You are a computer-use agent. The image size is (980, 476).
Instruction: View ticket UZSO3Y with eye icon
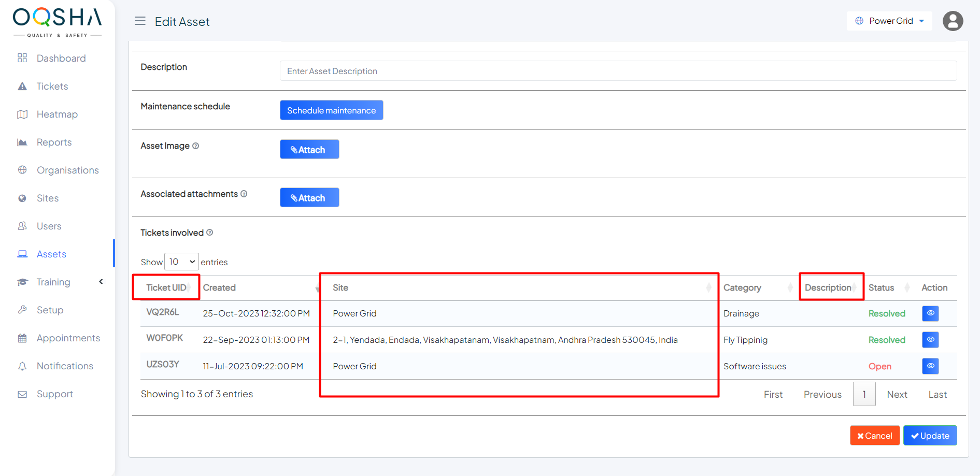[930, 366]
